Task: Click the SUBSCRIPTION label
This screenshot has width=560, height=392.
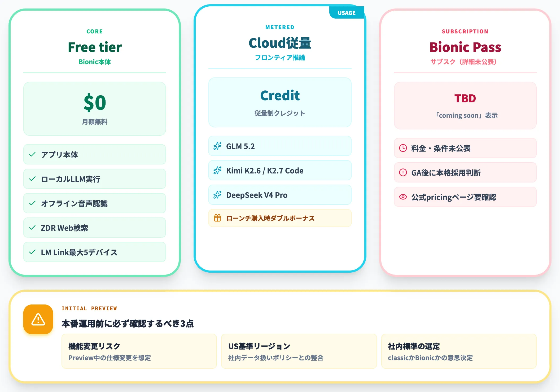Action: click(x=465, y=31)
